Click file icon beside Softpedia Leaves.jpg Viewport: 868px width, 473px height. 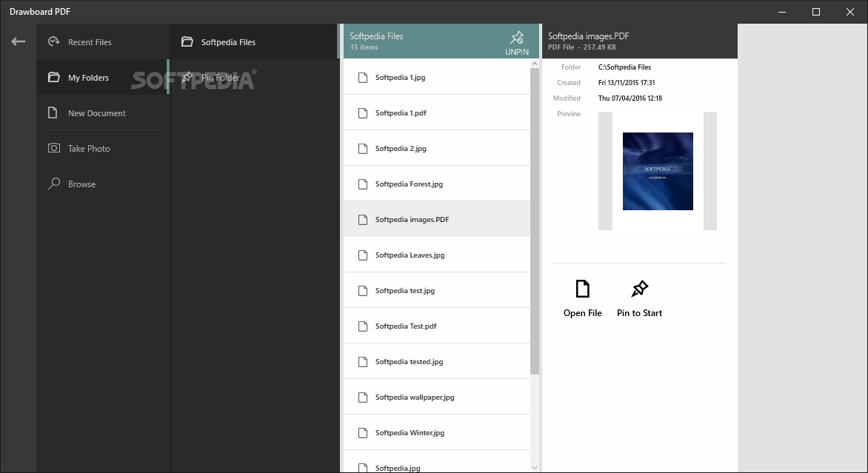point(363,255)
